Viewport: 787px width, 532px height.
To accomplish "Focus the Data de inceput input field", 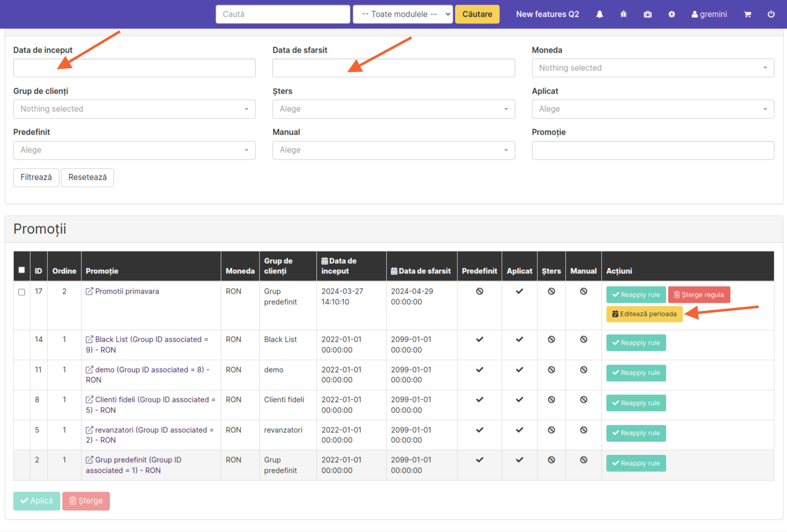I will tap(134, 68).
